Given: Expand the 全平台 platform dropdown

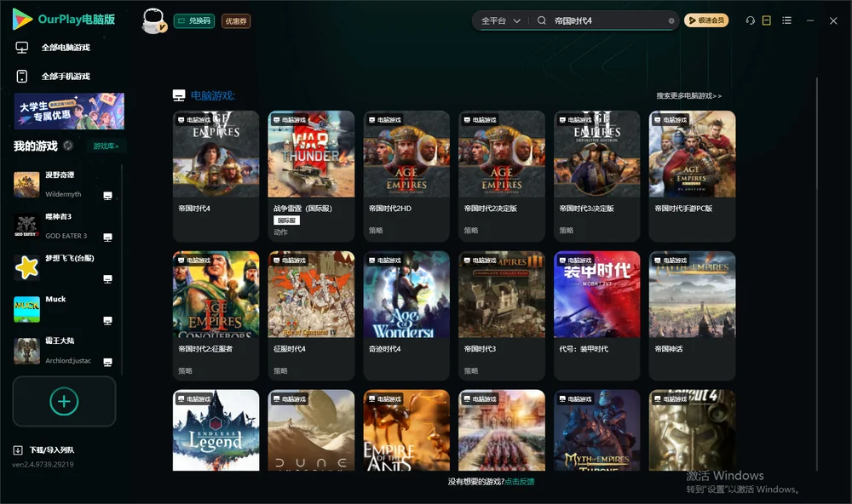Looking at the screenshot, I should tap(500, 20).
